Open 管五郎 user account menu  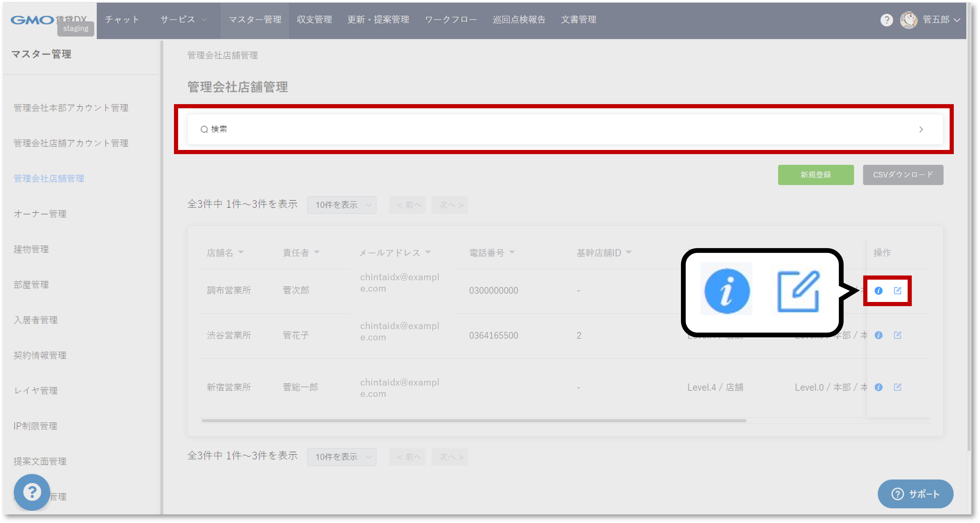tap(936, 20)
